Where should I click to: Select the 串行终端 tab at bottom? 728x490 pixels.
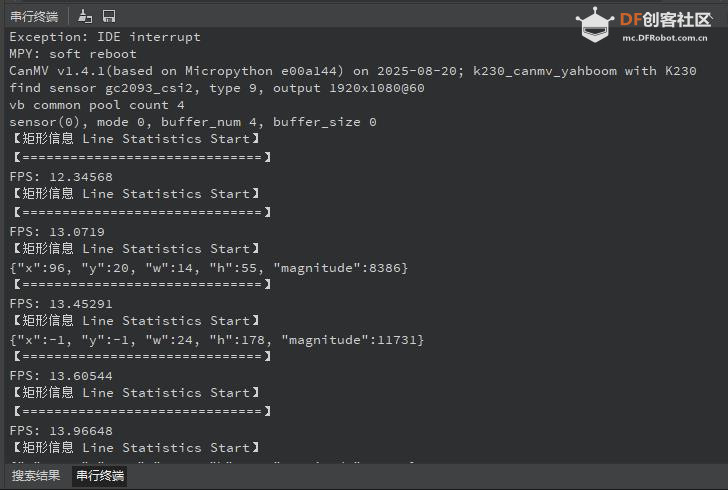coord(100,476)
